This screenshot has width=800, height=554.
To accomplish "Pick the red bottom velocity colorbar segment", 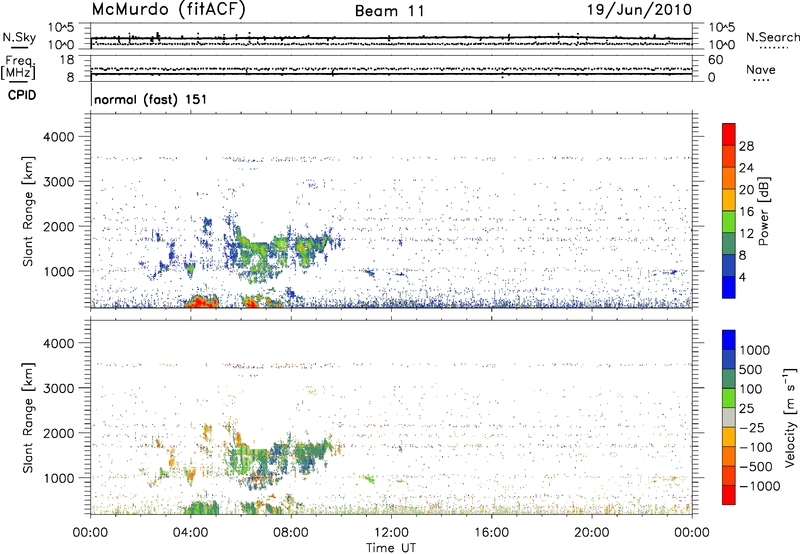I will coord(729,495).
